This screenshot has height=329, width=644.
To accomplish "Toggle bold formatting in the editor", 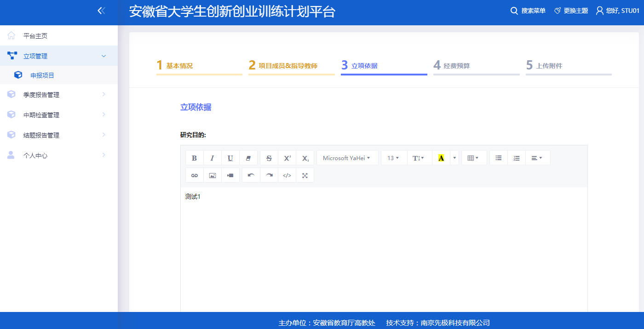I will pos(194,158).
